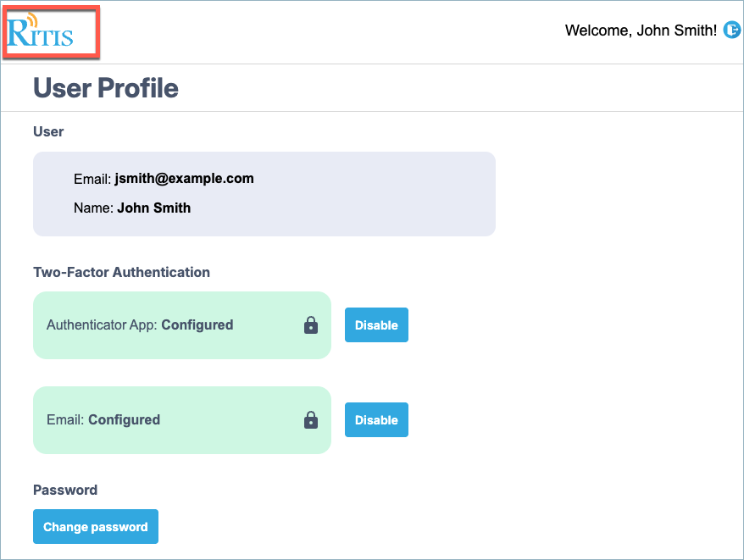This screenshot has height=560, width=744.
Task: Click the word 'Configured' in the Email card
Action: pyautogui.click(x=124, y=419)
